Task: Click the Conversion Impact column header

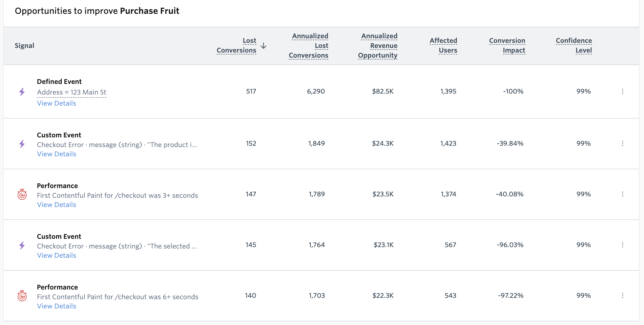Action: coord(507,45)
